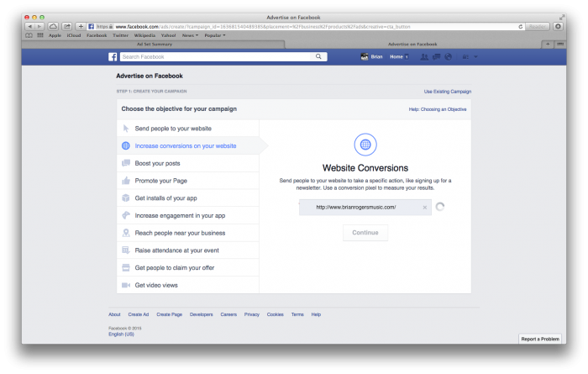Click the new tab plus button
Screen dimensions: 588x374
pyautogui.click(x=548, y=45)
